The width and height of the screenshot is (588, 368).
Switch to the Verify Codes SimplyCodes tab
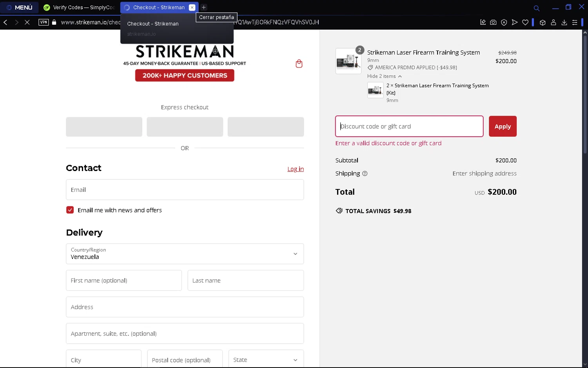pos(80,7)
